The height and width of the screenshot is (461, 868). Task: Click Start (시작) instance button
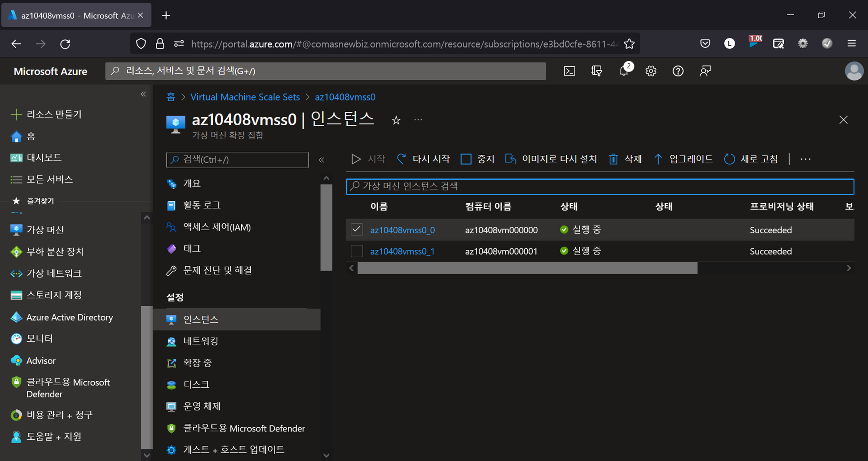coord(368,159)
